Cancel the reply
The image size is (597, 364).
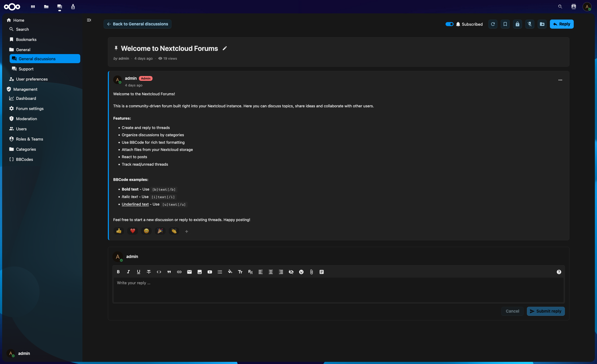tap(512, 311)
